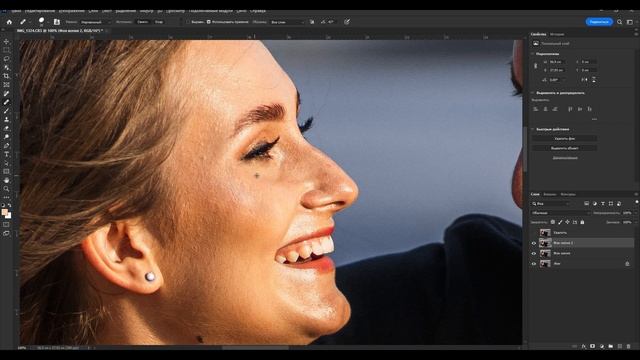Click the 'Поделиться' share button

(x=599, y=22)
